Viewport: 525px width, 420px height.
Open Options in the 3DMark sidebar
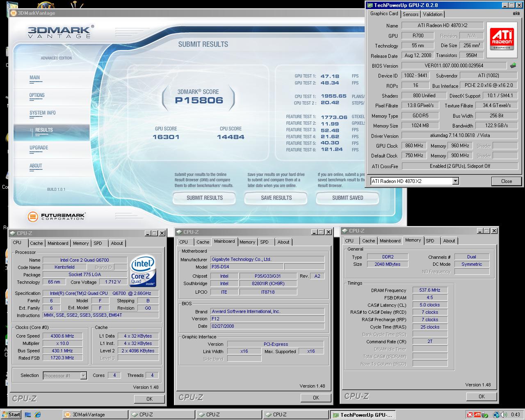pos(37,95)
